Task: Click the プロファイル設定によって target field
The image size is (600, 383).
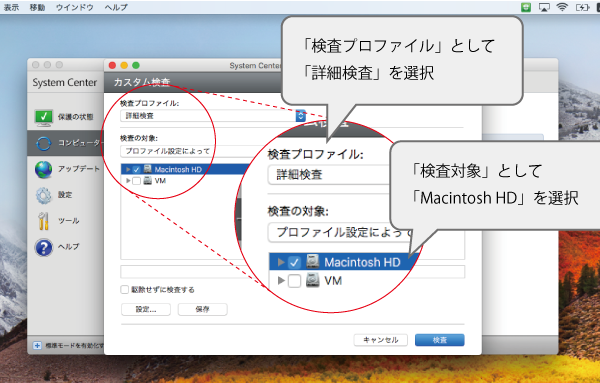Action: 183,151
